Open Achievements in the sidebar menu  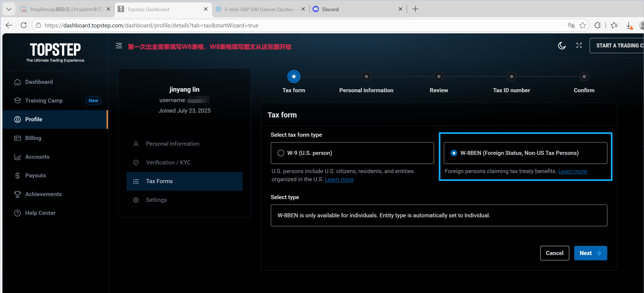click(x=55, y=194)
